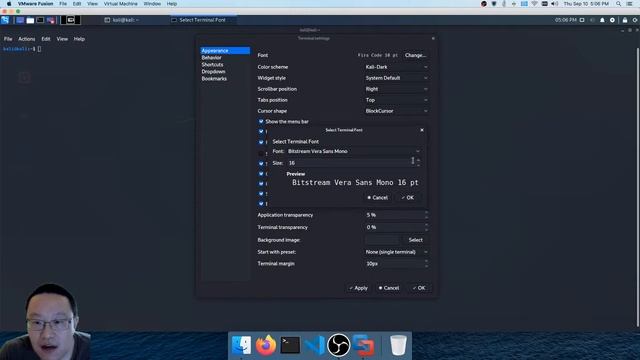The width and height of the screenshot is (640, 360).
Task: Click Cancel in Select Terminal Font dialog
Action: tap(378, 198)
